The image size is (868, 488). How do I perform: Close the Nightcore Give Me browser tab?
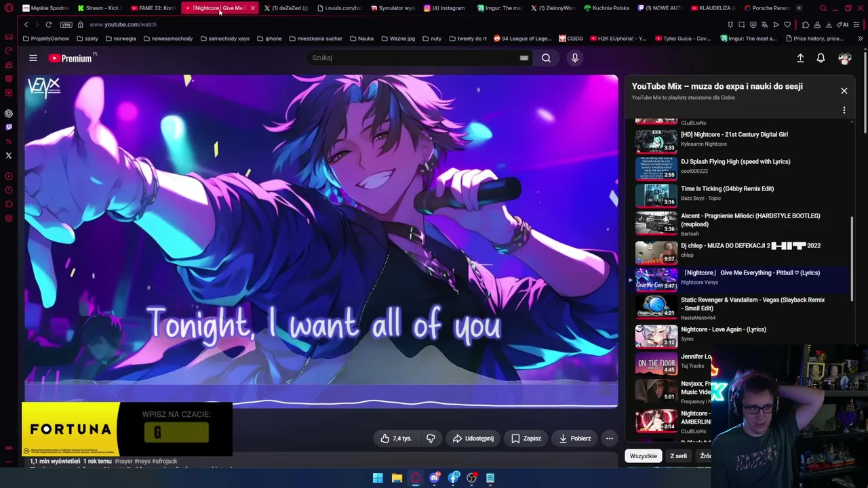(252, 8)
